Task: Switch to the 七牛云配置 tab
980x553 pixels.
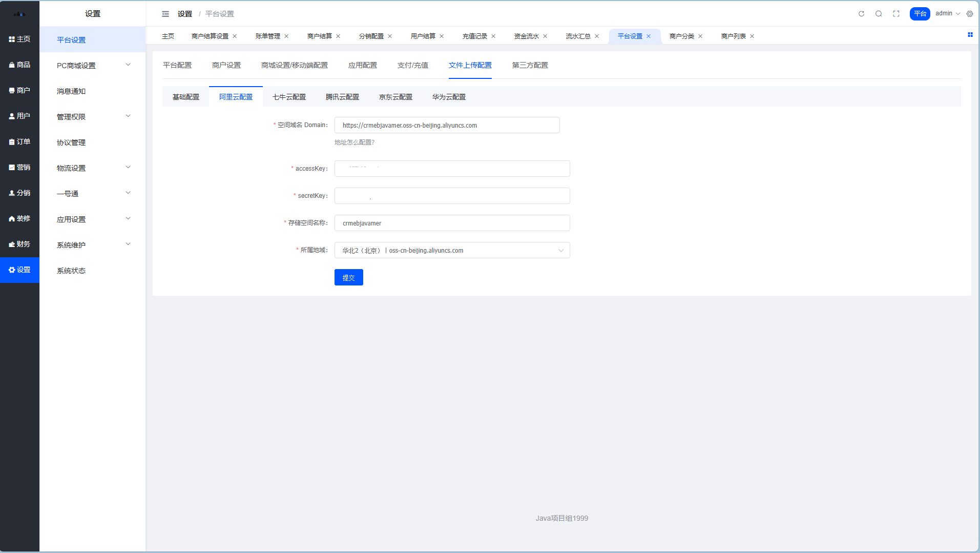Action: (289, 97)
